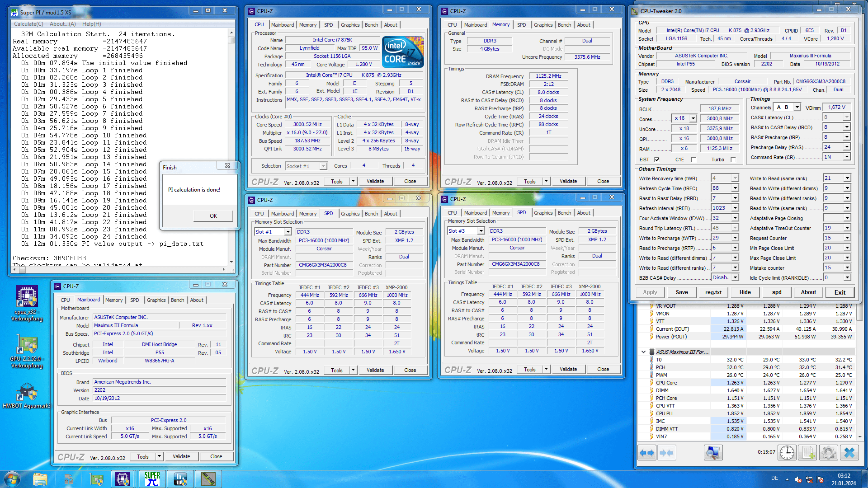Viewport: 868px width, 488px height.
Task: Open GPU-Z 2.55.0 desktop shortcut
Action: tap(27, 352)
